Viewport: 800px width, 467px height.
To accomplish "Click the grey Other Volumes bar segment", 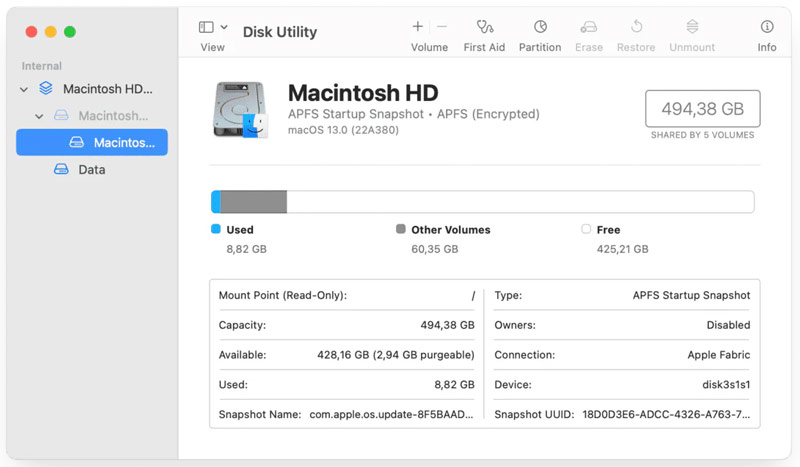I will pos(254,202).
